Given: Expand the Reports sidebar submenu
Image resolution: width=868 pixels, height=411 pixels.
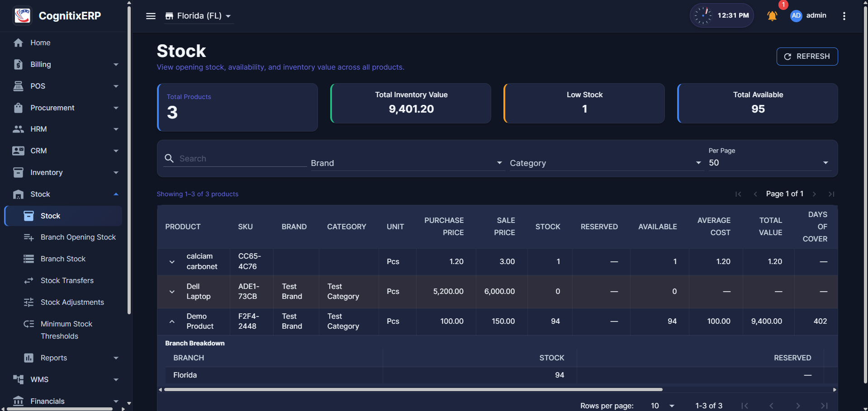Looking at the screenshot, I should [116, 358].
